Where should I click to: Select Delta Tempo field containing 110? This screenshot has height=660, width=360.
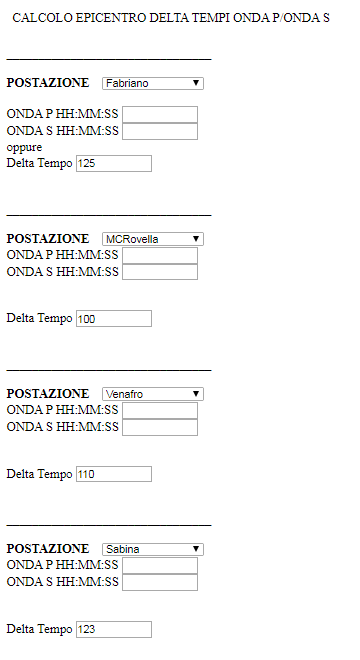tap(114, 474)
